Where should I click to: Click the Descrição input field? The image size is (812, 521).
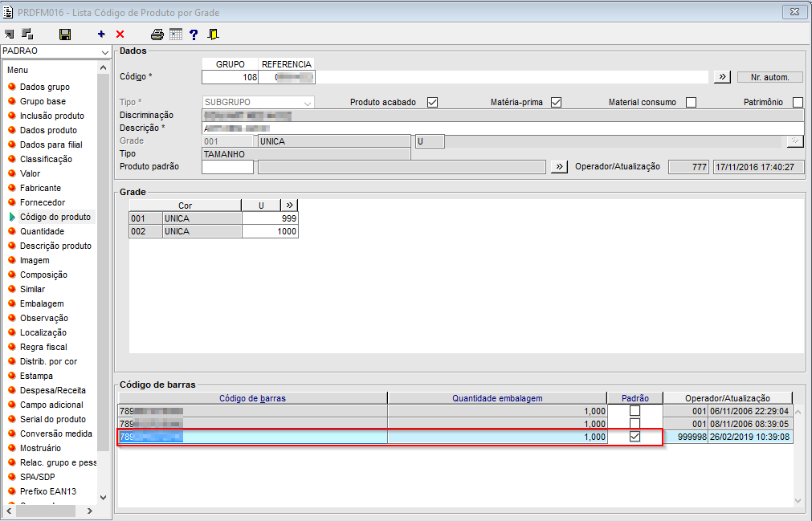point(503,128)
